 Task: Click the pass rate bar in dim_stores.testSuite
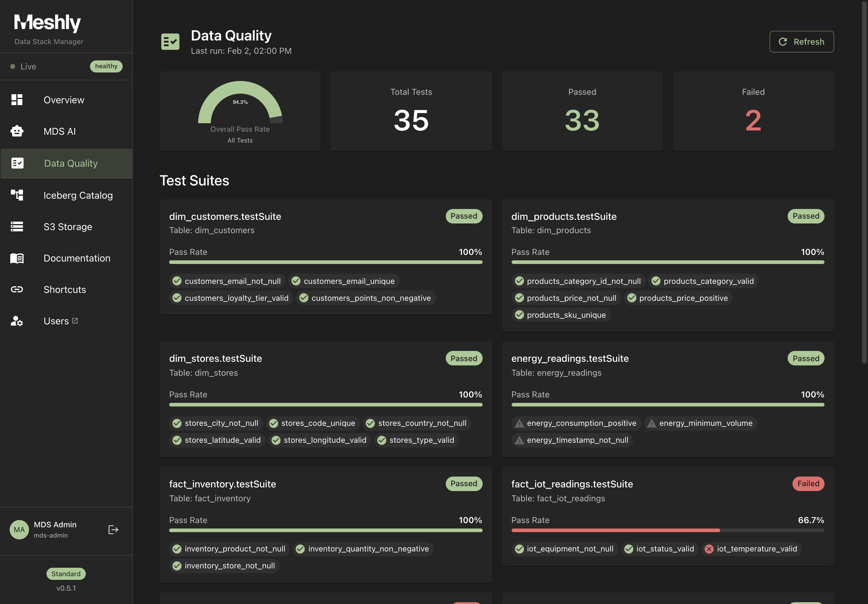point(326,405)
